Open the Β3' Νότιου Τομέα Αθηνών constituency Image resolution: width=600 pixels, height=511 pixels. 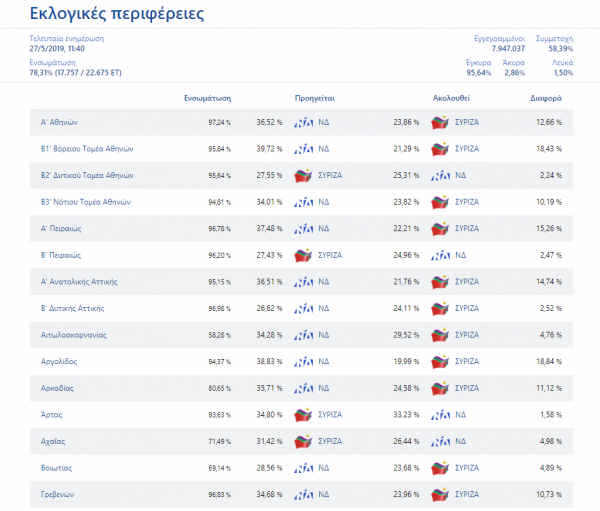(85, 202)
